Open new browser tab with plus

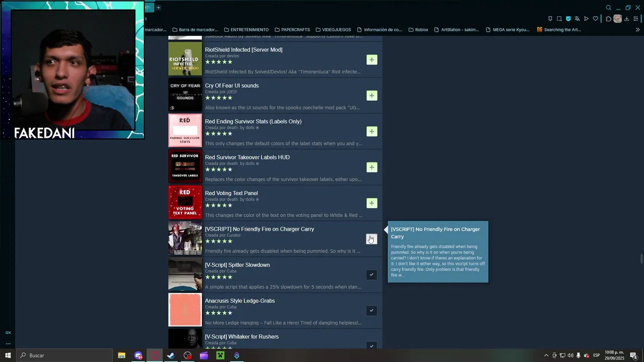158,8
